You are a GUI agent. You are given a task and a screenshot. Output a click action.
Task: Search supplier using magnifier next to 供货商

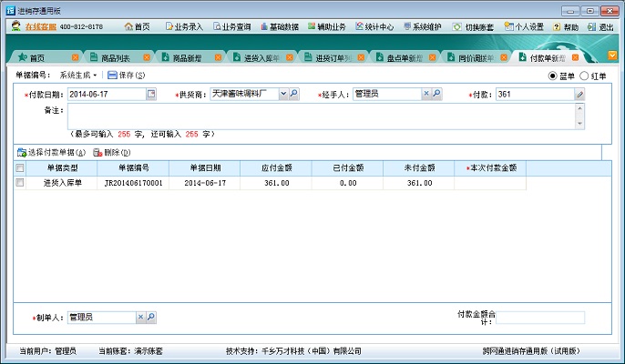[x=294, y=94]
